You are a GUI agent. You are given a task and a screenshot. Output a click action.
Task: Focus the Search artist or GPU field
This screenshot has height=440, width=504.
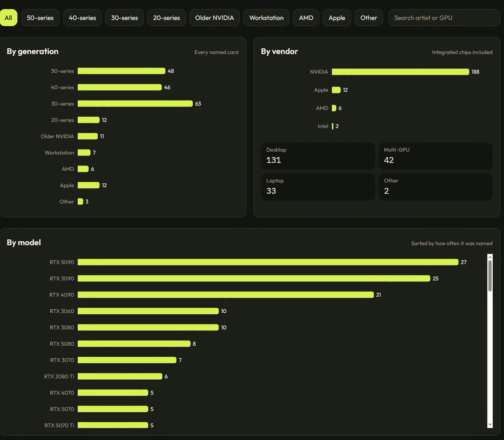click(x=444, y=18)
